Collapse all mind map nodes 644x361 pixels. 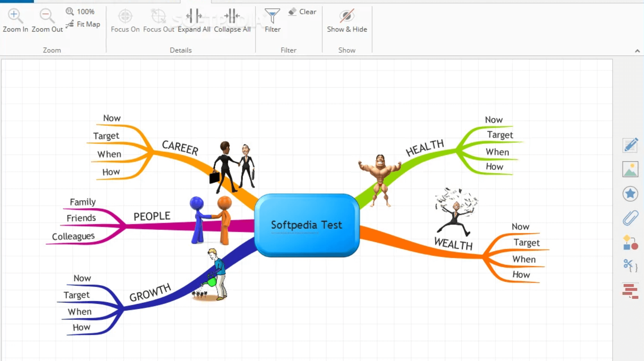click(232, 20)
